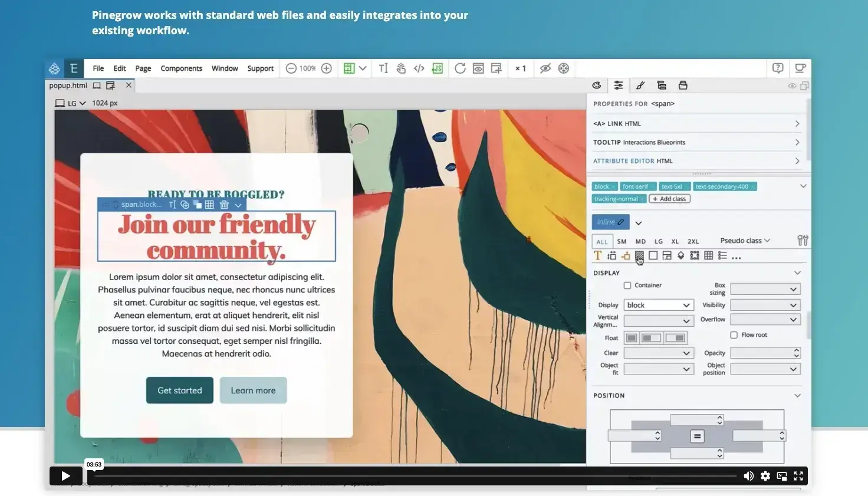Expand the TOOLTIP Interactions Blueprints section
The width and height of the screenshot is (868, 496).
pyautogui.click(x=696, y=142)
